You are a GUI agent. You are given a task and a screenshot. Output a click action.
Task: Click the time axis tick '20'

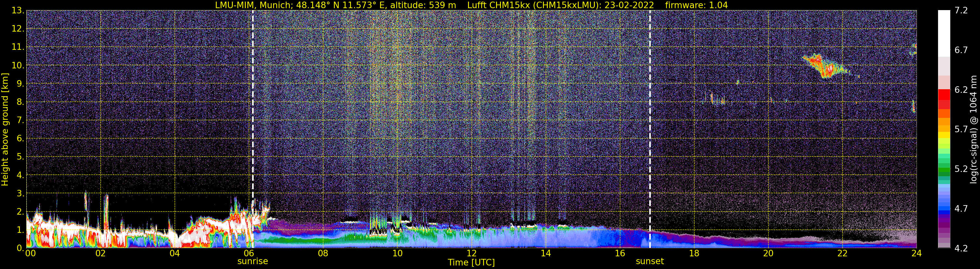(768, 253)
